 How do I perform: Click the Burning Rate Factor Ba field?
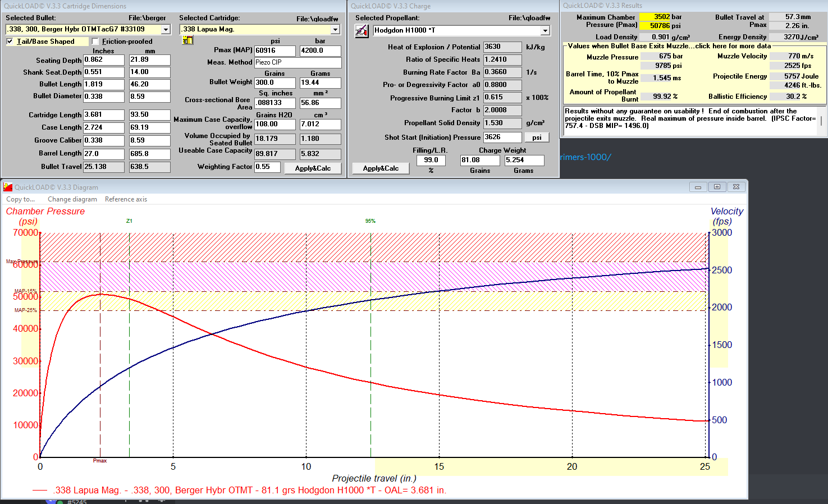pyautogui.click(x=502, y=72)
